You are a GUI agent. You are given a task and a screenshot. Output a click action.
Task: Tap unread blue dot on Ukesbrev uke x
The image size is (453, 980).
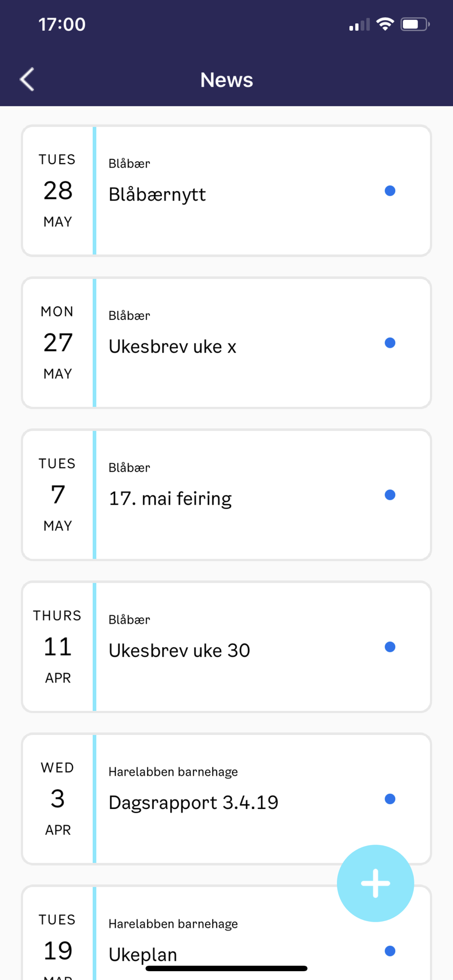(x=390, y=343)
